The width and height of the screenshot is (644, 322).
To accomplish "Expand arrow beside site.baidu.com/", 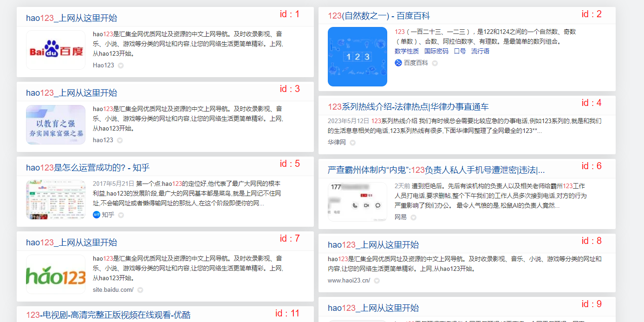I will [x=140, y=290].
